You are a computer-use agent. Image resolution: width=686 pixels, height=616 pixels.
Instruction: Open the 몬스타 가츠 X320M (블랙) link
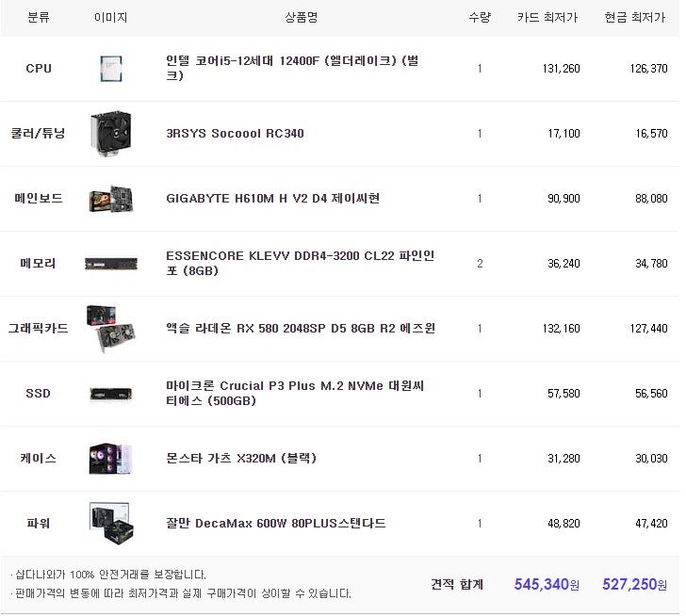coord(241,459)
